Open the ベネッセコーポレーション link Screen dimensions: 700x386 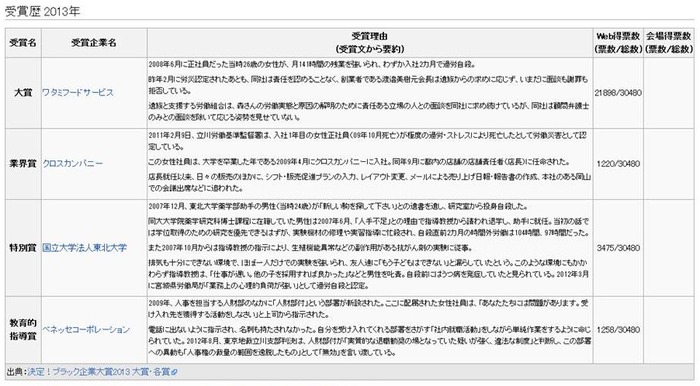tap(86, 330)
